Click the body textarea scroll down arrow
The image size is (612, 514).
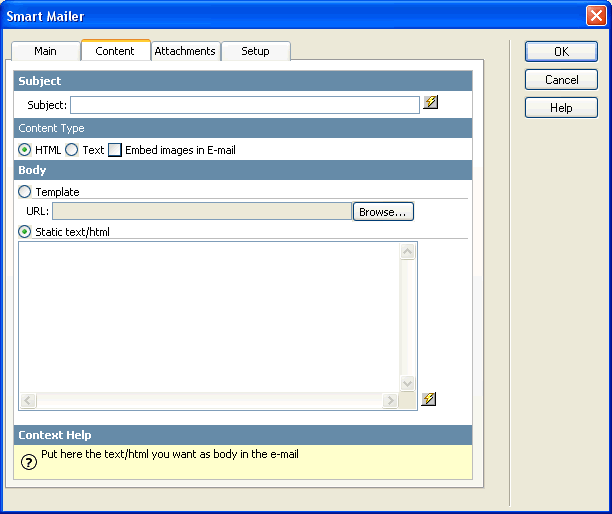[x=407, y=383]
